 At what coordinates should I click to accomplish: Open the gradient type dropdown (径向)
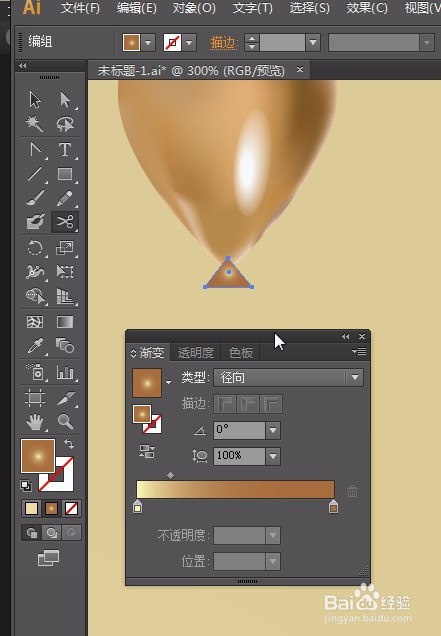(x=288, y=378)
